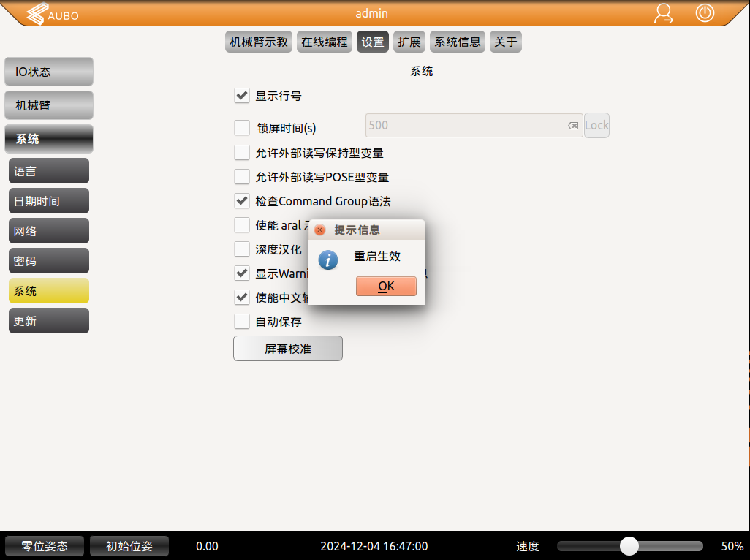
Task: Switch to the 在线编程 tab
Action: point(324,42)
